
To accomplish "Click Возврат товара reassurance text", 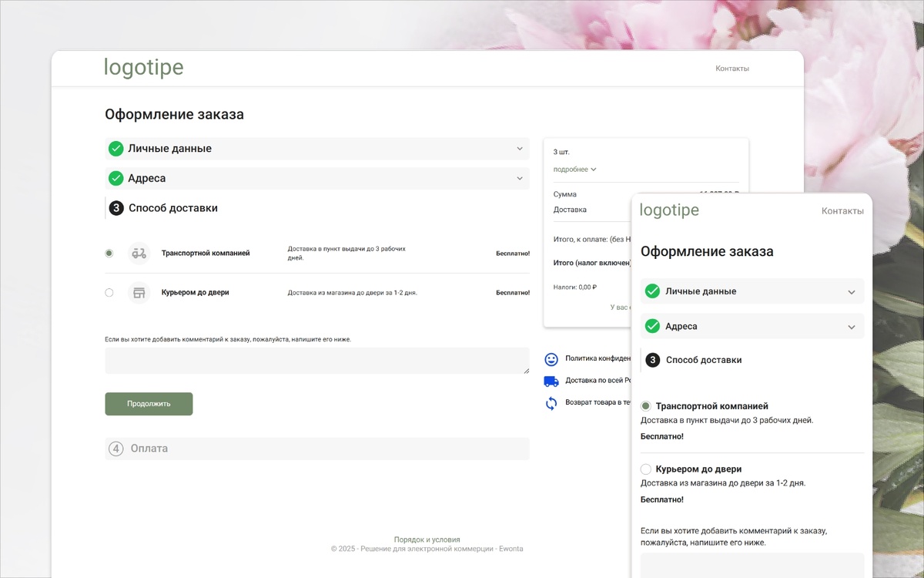I will click(x=598, y=402).
